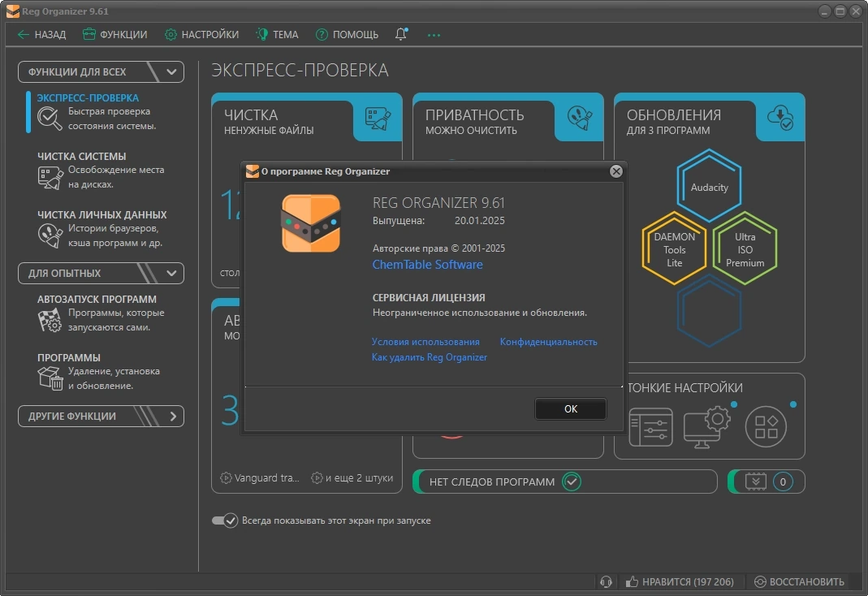Click НАЗАД in the top menu

click(x=41, y=35)
